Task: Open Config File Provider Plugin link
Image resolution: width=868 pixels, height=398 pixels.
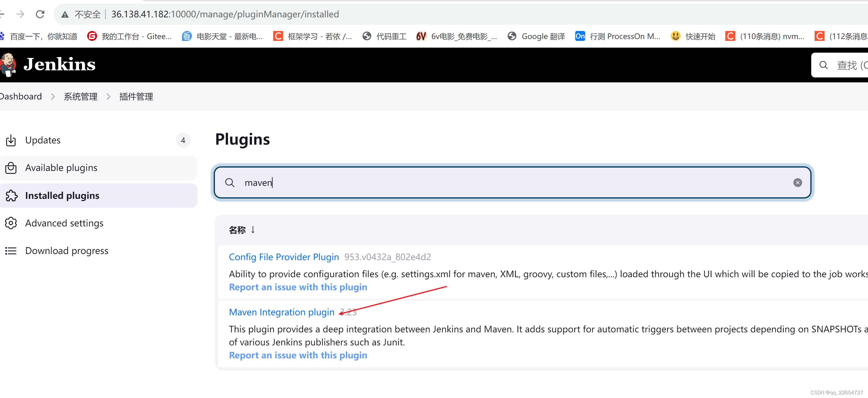Action: click(284, 257)
